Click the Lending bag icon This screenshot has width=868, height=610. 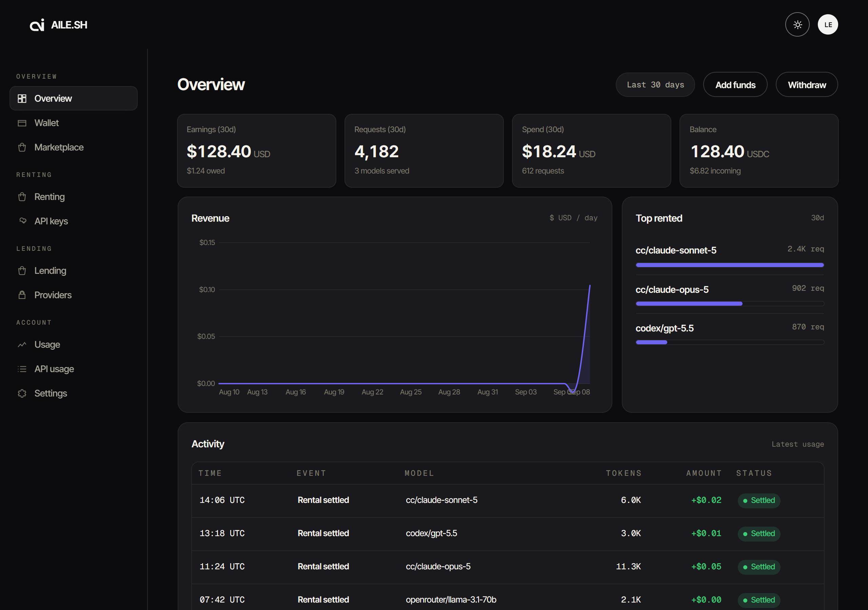click(x=22, y=271)
